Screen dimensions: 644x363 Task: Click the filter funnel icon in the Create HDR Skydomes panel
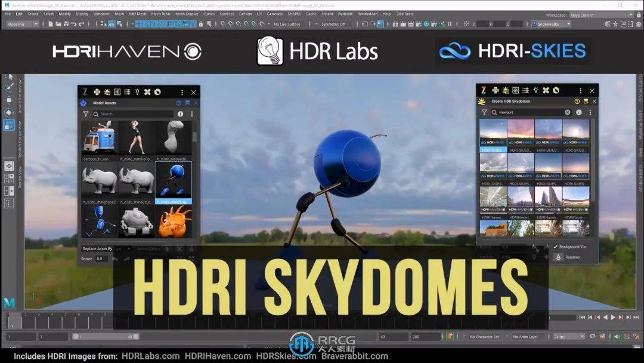tap(484, 112)
